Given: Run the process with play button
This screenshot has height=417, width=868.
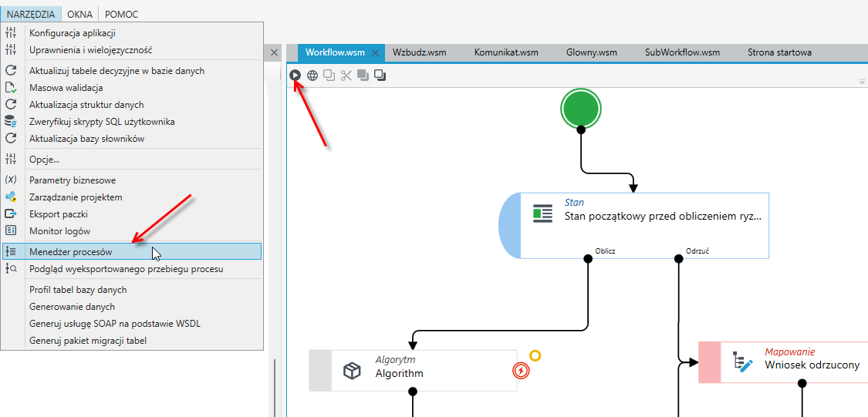Looking at the screenshot, I should (x=296, y=76).
